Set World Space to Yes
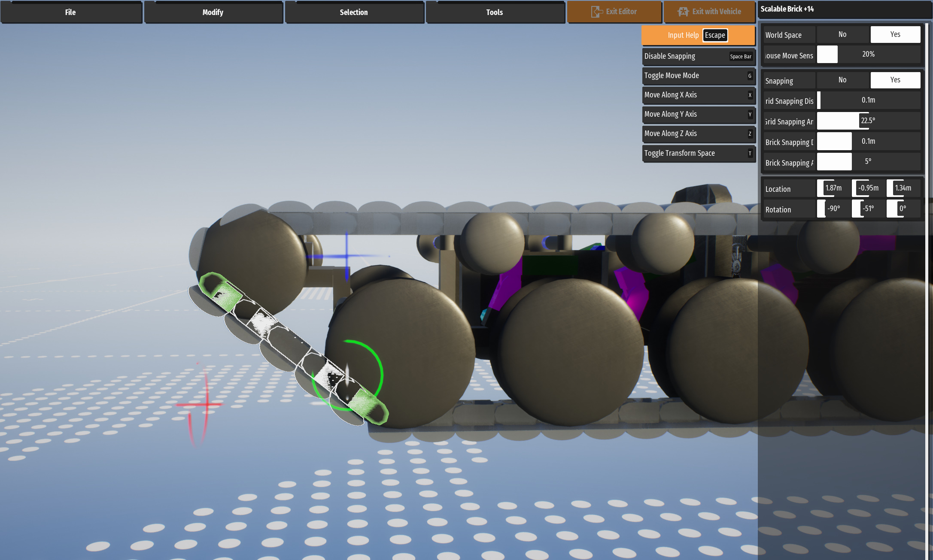 (x=895, y=34)
